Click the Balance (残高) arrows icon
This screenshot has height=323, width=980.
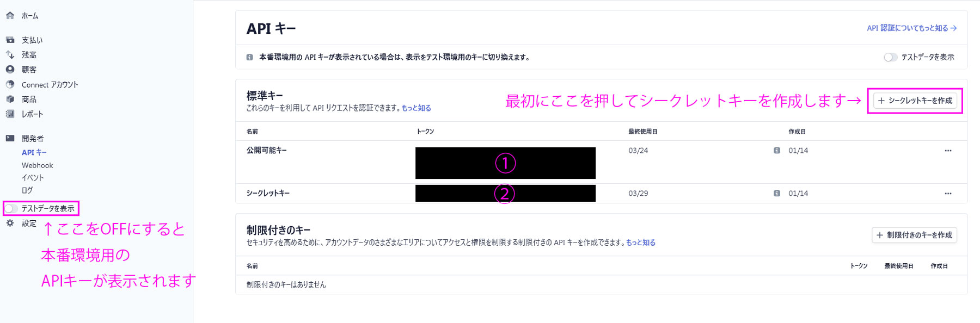[10, 55]
